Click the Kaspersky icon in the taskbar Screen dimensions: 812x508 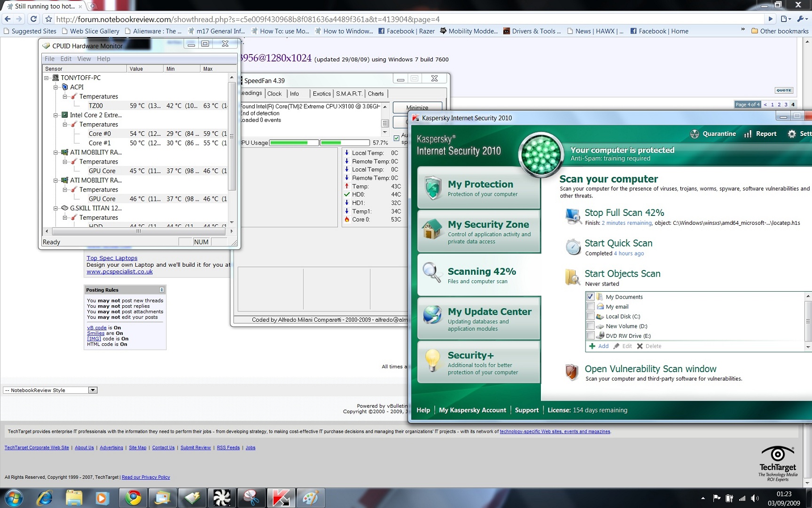281,498
